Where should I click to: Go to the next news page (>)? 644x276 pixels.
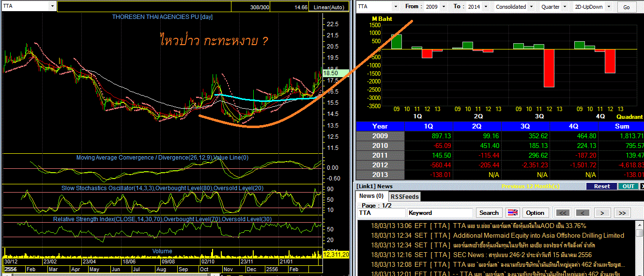602,212
